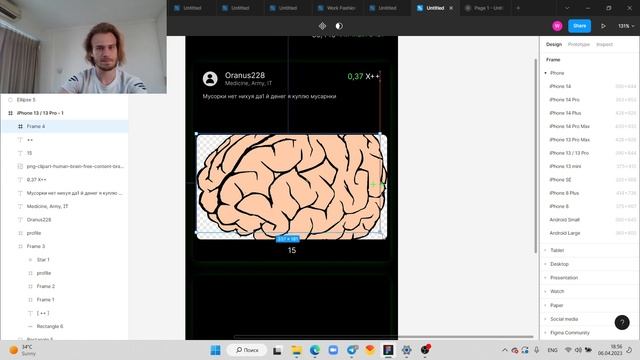Click the contrast mask icon in toolbar
This screenshot has width=640, height=360.
point(339,26)
